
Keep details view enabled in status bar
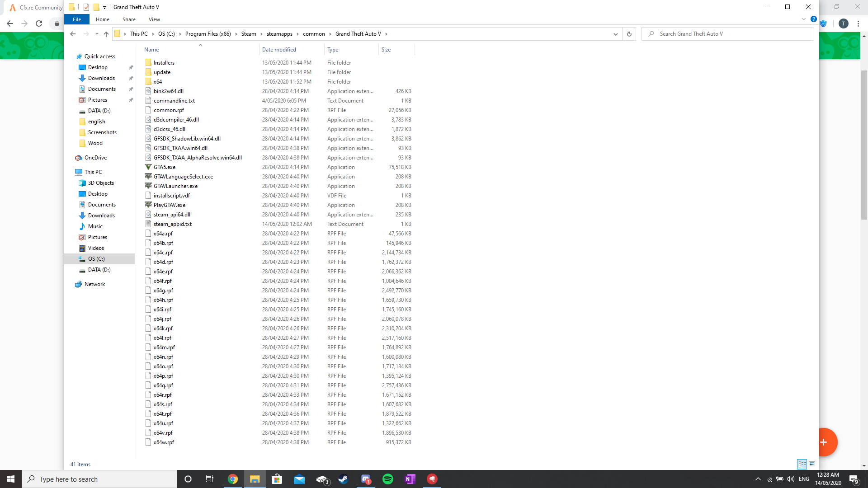click(x=802, y=464)
